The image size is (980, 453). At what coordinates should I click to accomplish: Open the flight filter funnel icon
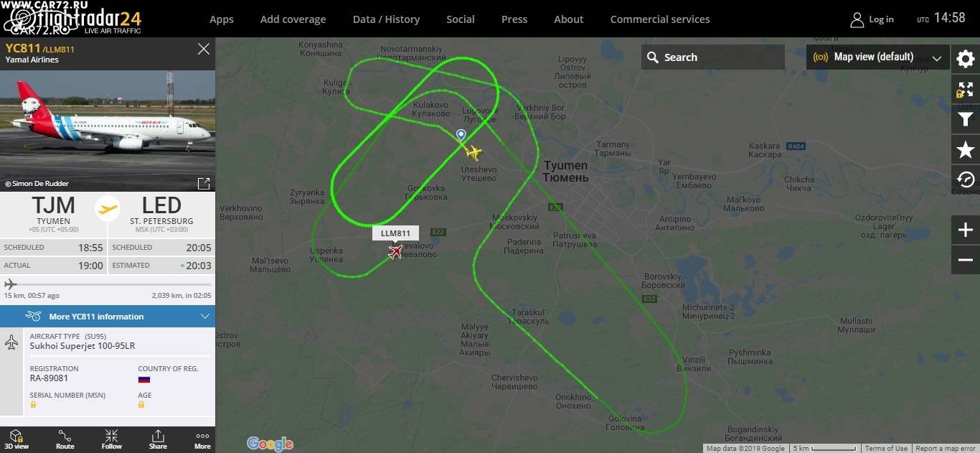click(x=966, y=119)
